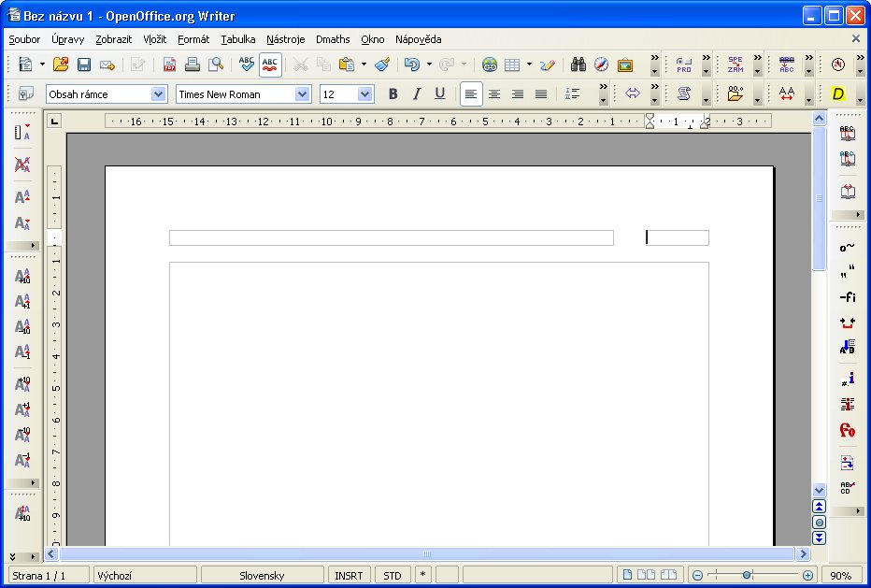871x588 pixels.
Task: Click the tab stop type selector on ruler
Action: 54,121
